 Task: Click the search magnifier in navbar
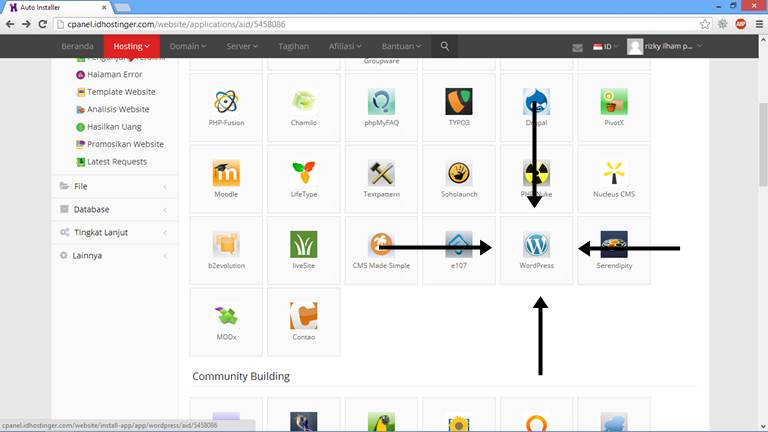[444, 46]
